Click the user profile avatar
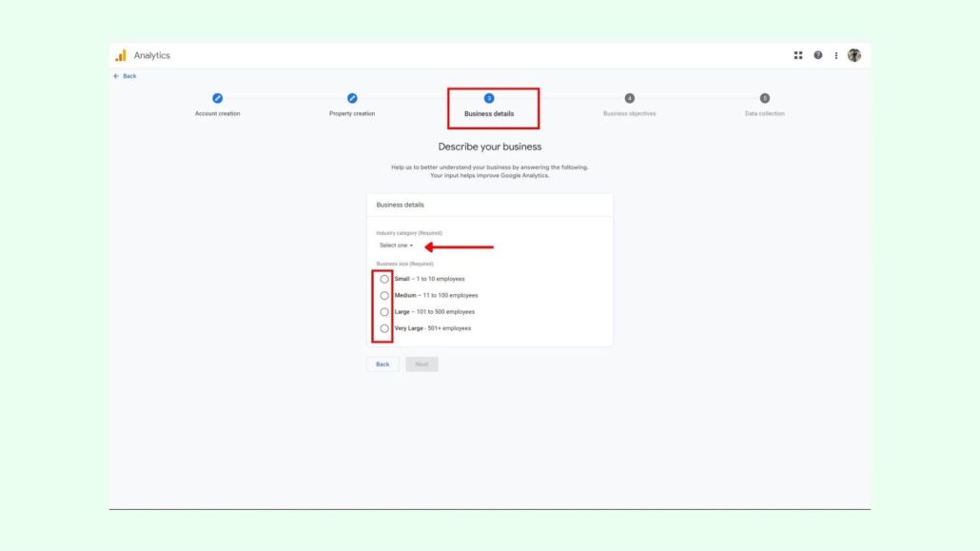The height and width of the screenshot is (551, 980). point(854,55)
